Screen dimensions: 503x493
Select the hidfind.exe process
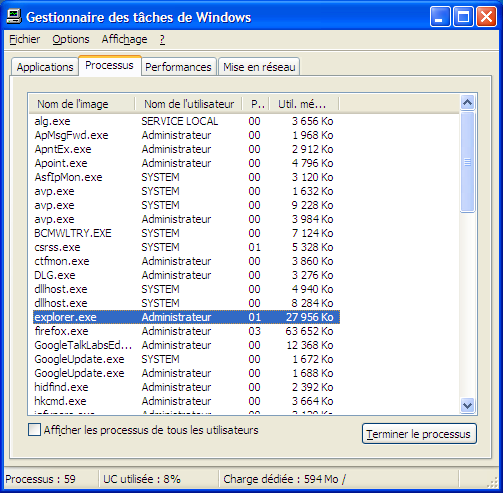point(186,387)
